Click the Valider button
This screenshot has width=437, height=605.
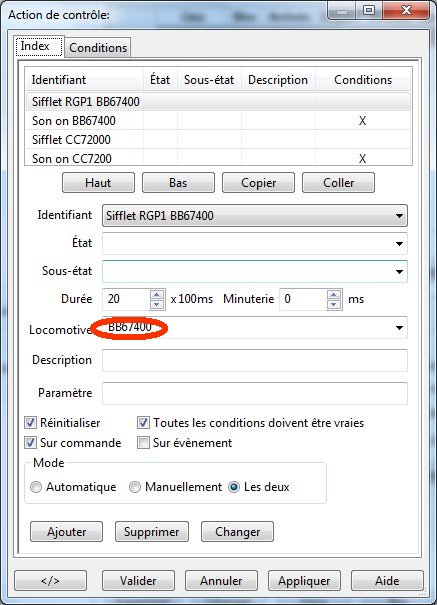click(138, 581)
